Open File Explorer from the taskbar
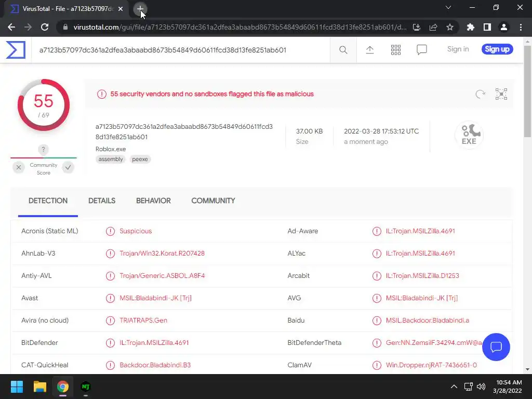The height and width of the screenshot is (399, 532). coord(39,387)
